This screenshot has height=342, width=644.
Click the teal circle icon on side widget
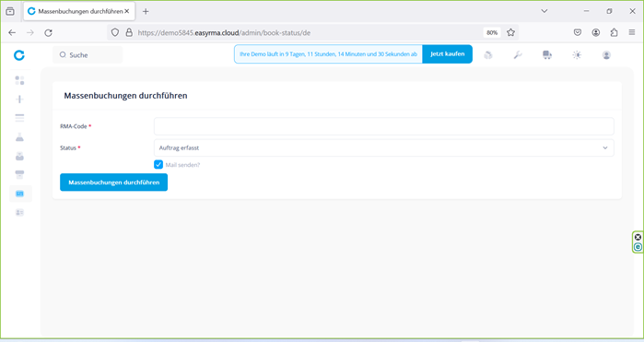pyautogui.click(x=638, y=247)
